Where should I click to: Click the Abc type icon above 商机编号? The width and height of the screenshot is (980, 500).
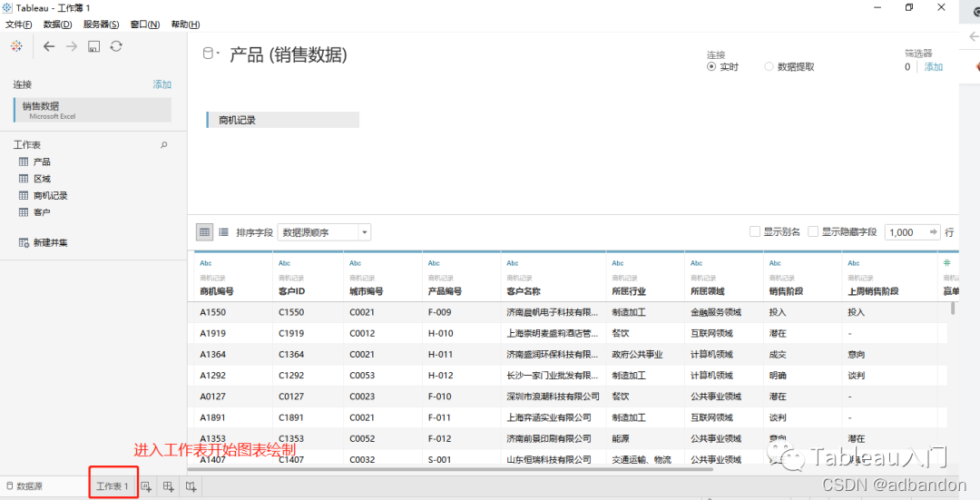(206, 264)
